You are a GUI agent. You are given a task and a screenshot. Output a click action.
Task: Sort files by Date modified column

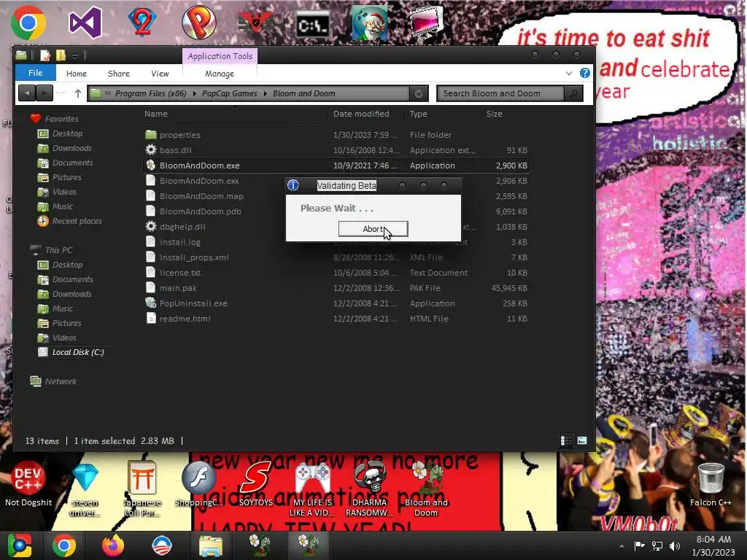tap(361, 114)
